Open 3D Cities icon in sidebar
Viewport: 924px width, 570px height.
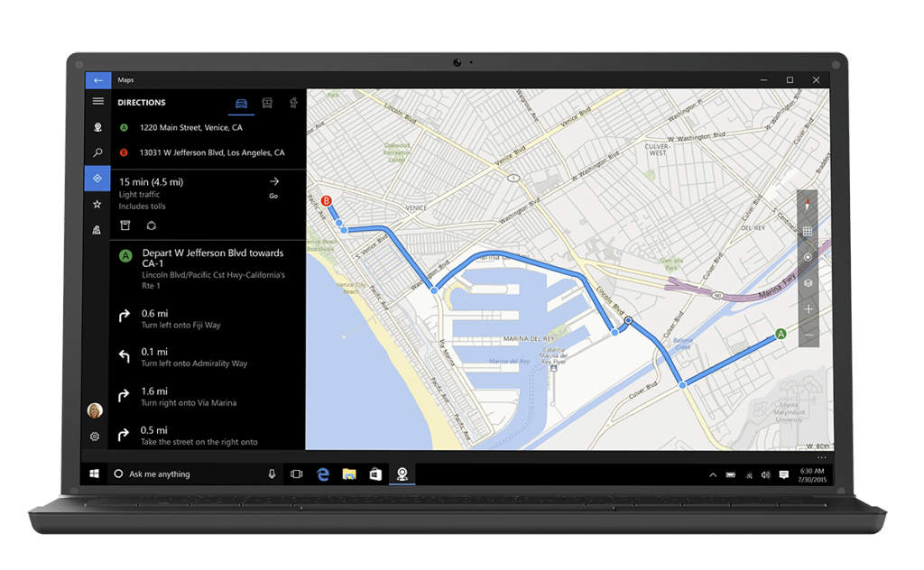click(97, 230)
